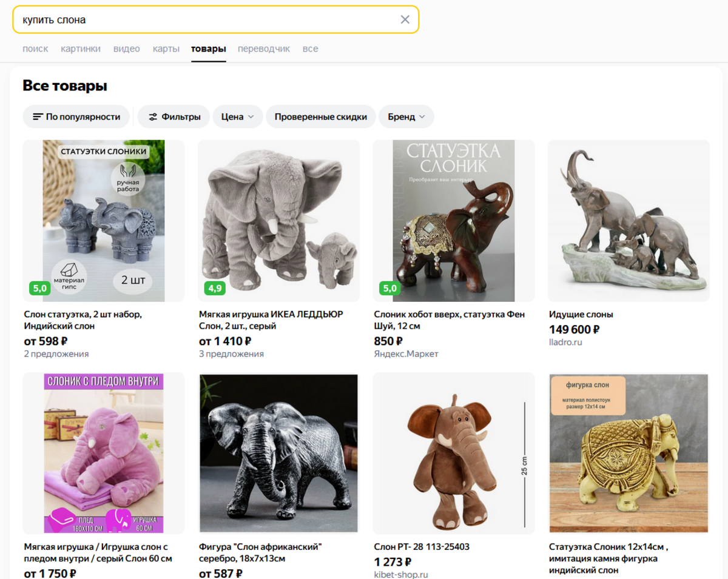The image size is (728, 579).
Task: Open the карты tab
Action: click(x=166, y=49)
